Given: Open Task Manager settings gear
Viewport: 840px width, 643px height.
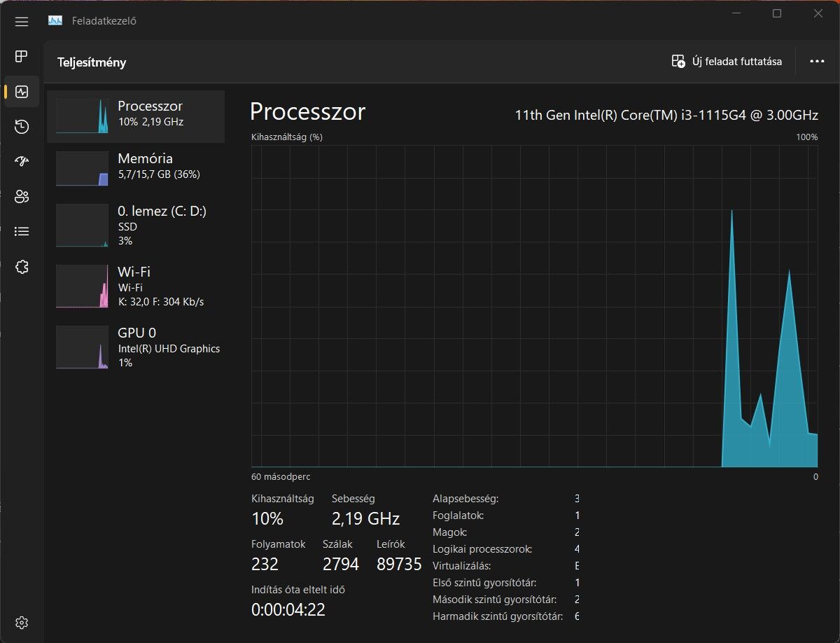Looking at the screenshot, I should click(22, 622).
